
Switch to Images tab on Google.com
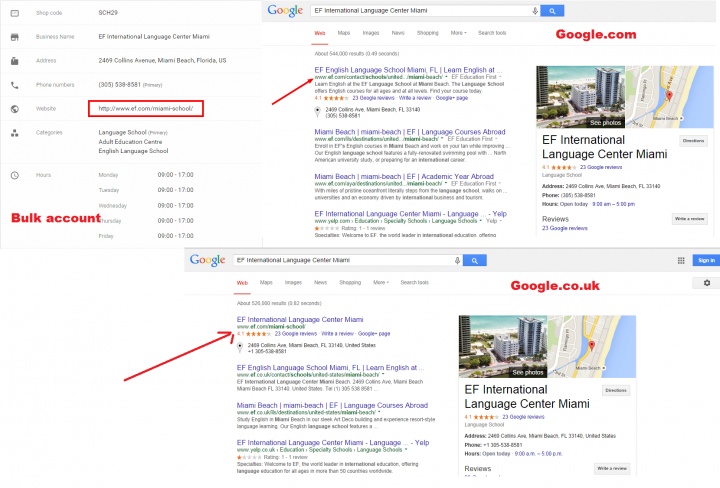point(371,33)
